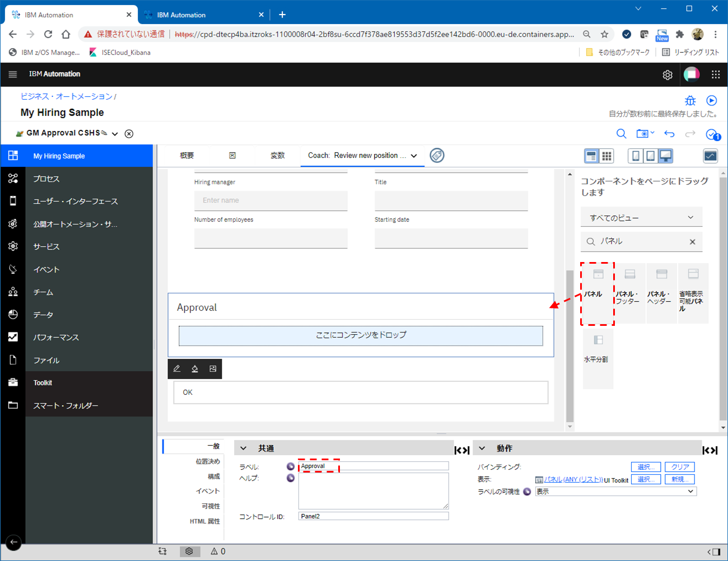Image resolution: width=728 pixels, height=561 pixels.
Task: Click the warning count icon in status bar
Action: [x=218, y=551]
